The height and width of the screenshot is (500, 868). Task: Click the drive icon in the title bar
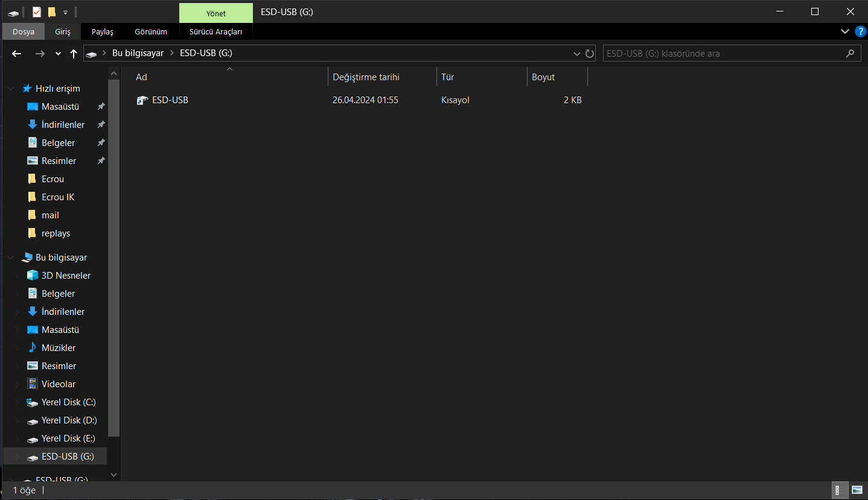[x=13, y=12]
